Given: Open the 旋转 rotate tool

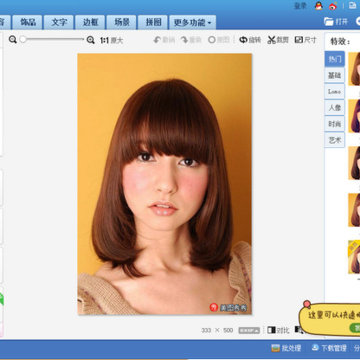Looking at the screenshot, I should point(250,40).
